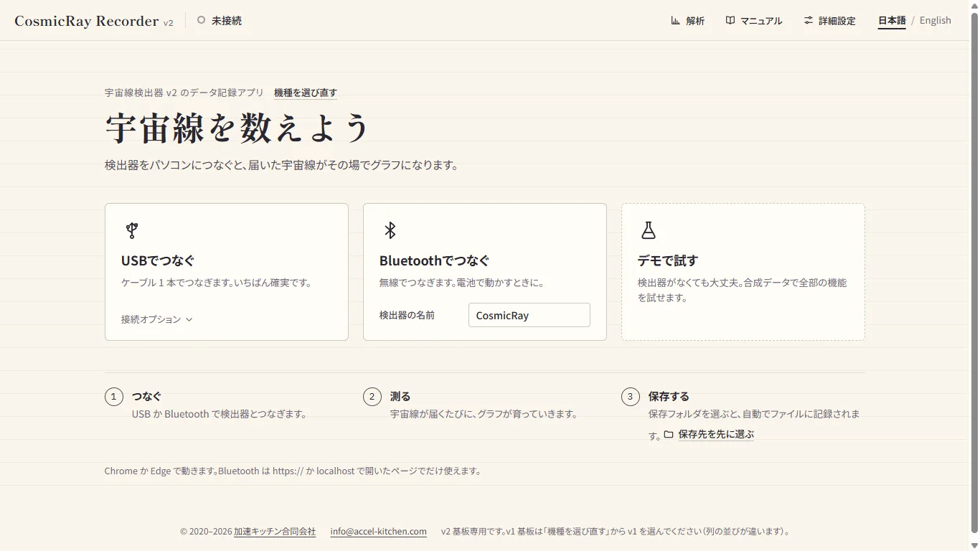
Task: Click the circled number 3 step badge
Action: (631, 397)
